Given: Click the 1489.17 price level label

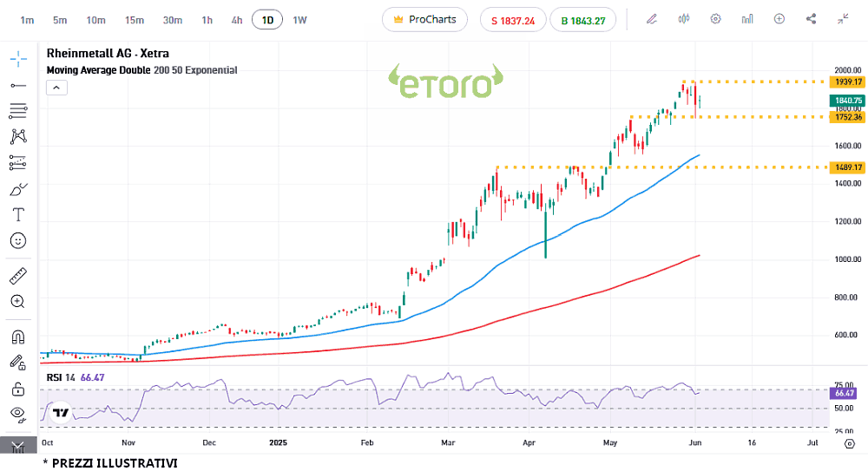Looking at the screenshot, I should point(847,167).
